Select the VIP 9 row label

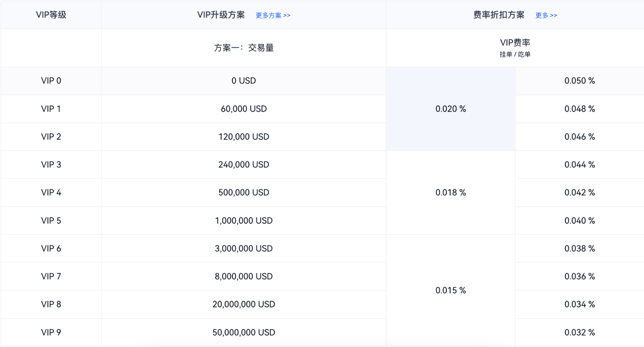51,332
